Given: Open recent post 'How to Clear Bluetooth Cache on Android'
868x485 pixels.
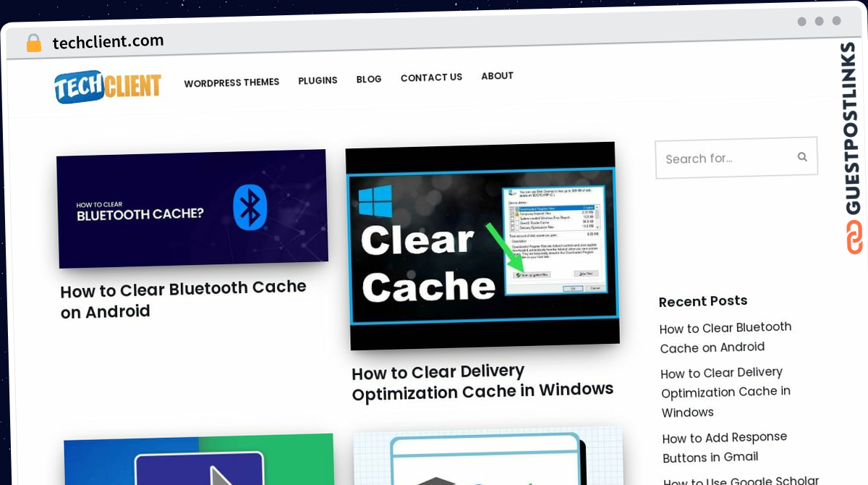Looking at the screenshot, I should pos(726,337).
